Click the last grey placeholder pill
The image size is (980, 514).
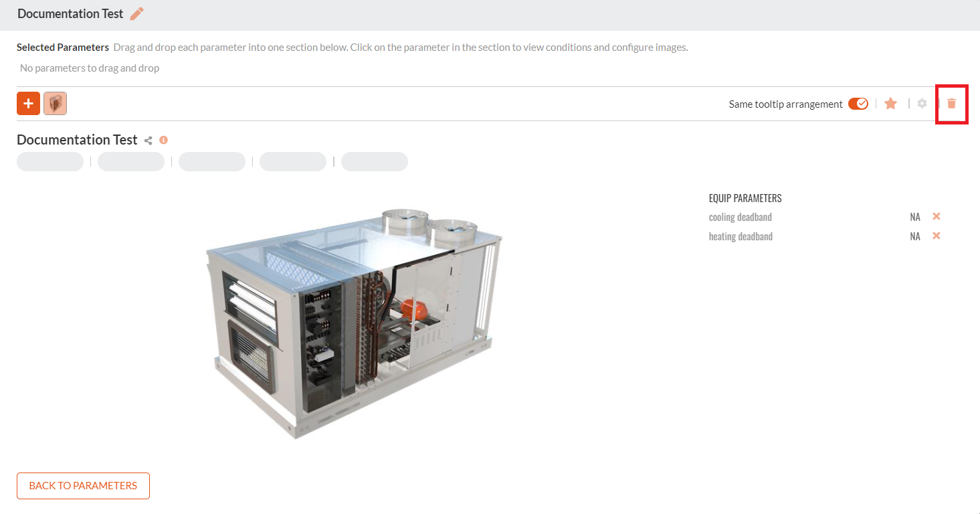pos(375,162)
